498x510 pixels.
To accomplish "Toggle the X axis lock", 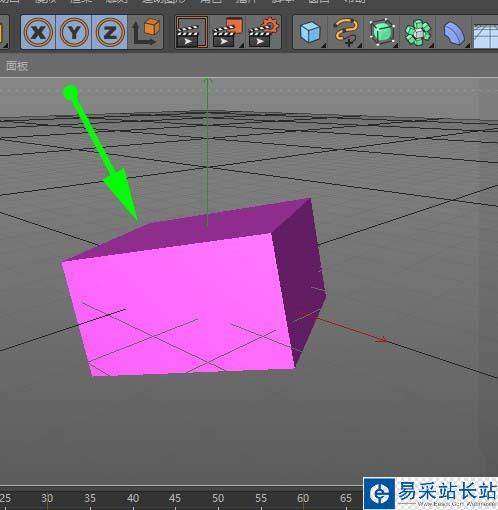I will coord(38,32).
